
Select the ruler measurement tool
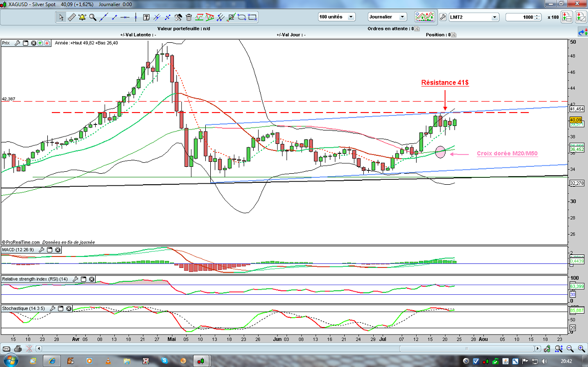click(71, 17)
